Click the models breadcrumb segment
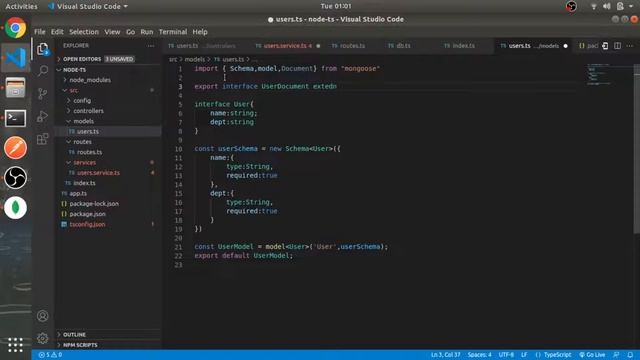Image resolution: width=640 pixels, height=360 pixels. (194, 60)
